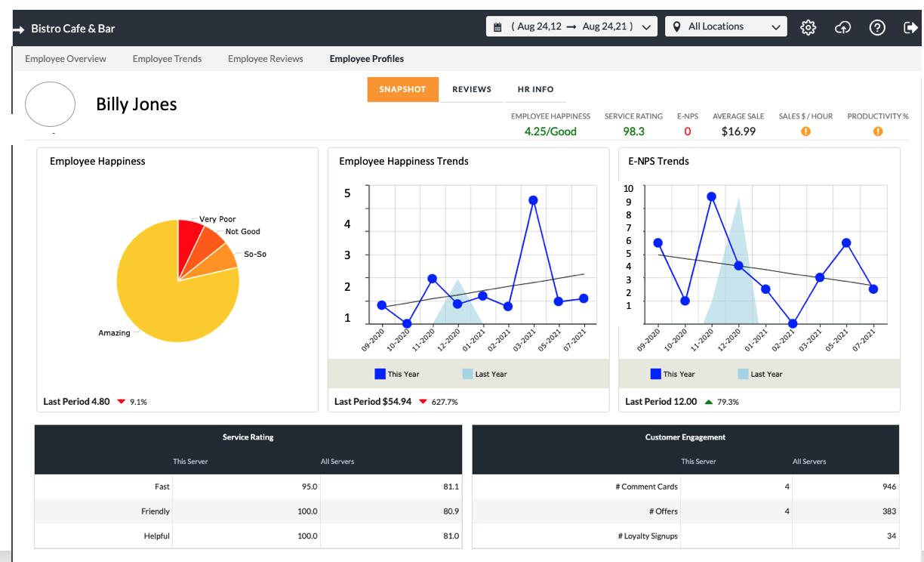Click the logout icon in header

tap(910, 27)
